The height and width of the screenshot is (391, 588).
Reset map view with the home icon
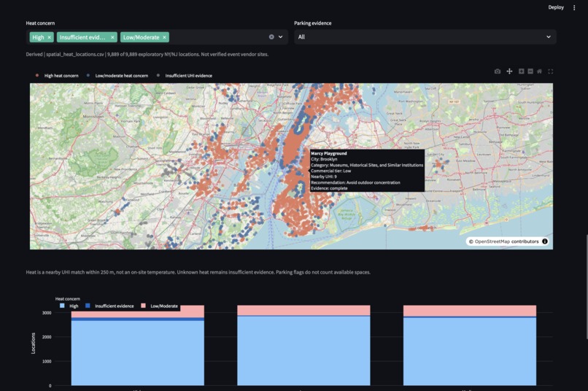(x=539, y=71)
